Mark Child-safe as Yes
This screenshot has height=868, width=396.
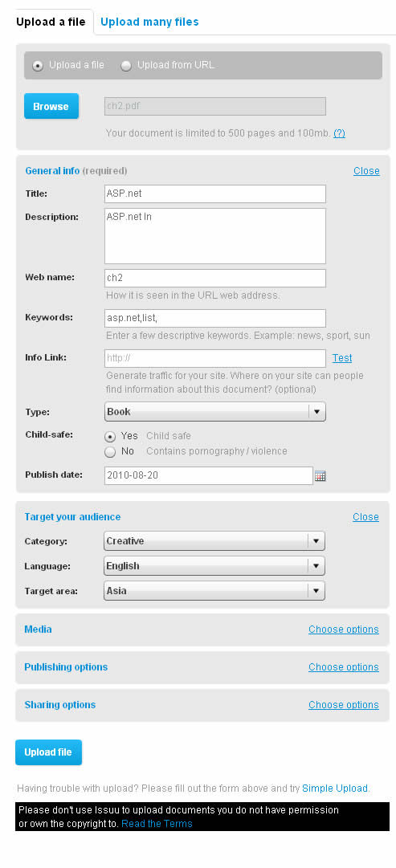110,436
